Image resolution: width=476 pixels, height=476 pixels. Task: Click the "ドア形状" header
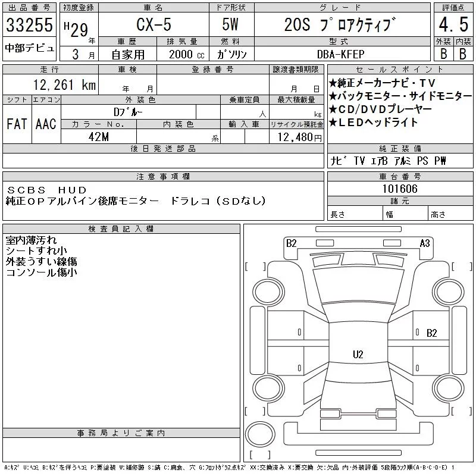coord(231,8)
